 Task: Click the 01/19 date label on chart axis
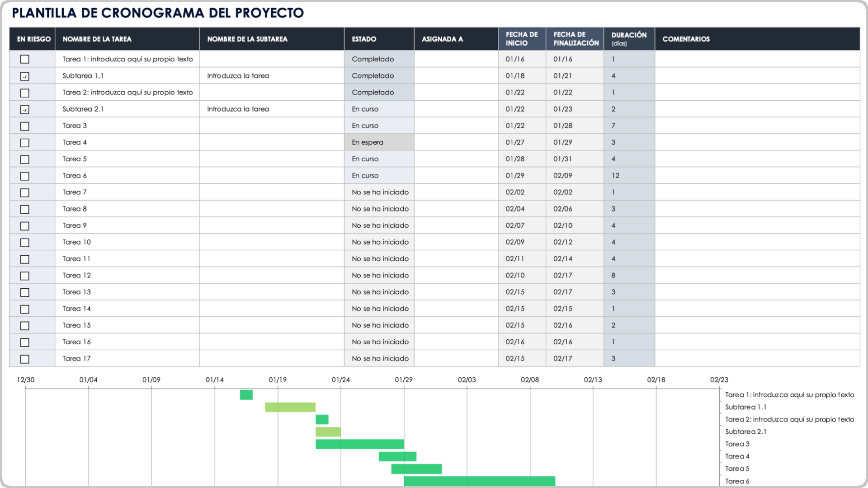pos(278,380)
